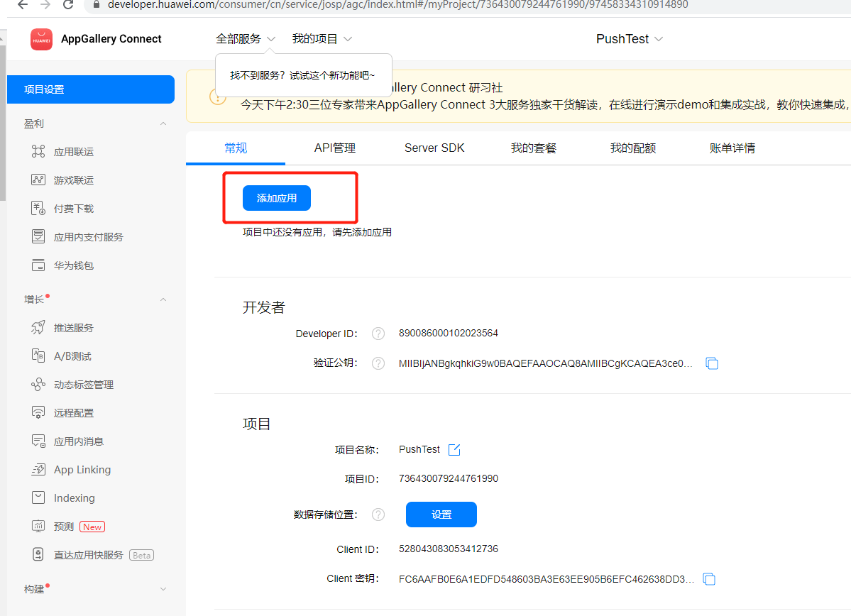
Task: Edit the PushTest project name
Action: click(x=455, y=450)
